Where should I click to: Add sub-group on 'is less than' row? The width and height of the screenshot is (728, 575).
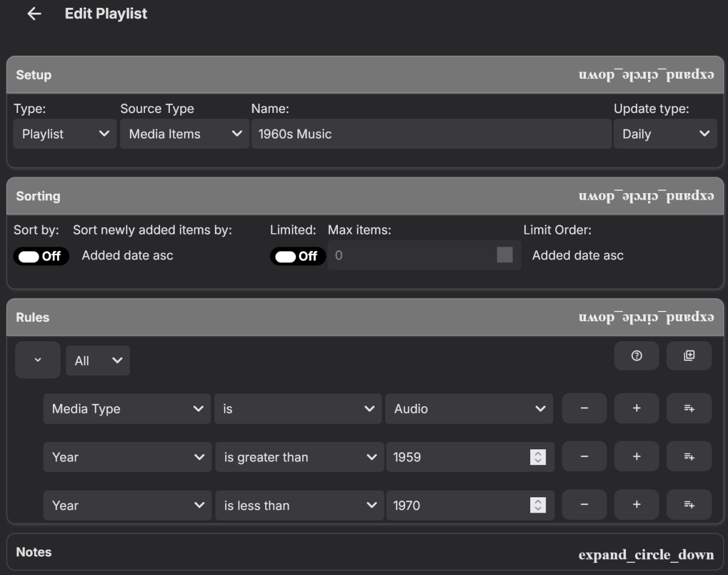[x=689, y=505]
